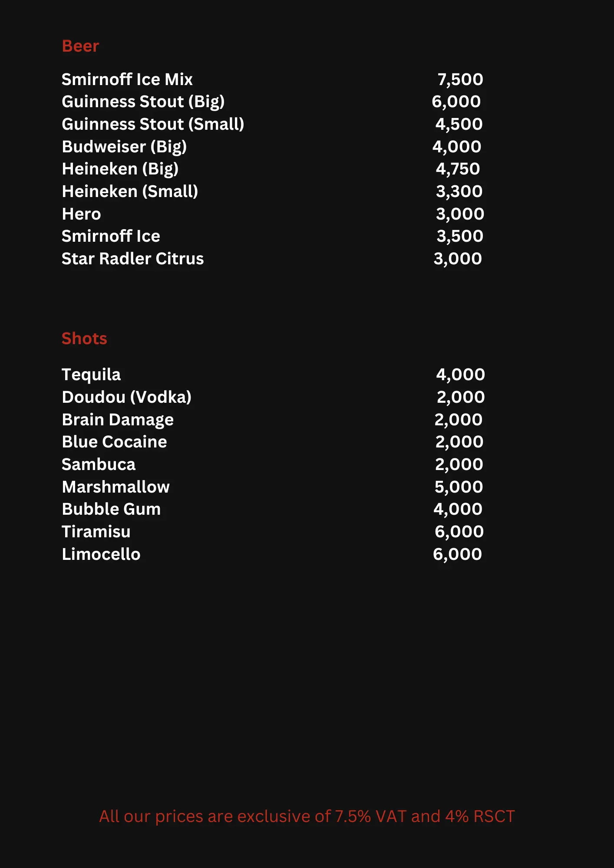
Task: Click the Guinness Stout (Small) entry
Action: tap(153, 124)
